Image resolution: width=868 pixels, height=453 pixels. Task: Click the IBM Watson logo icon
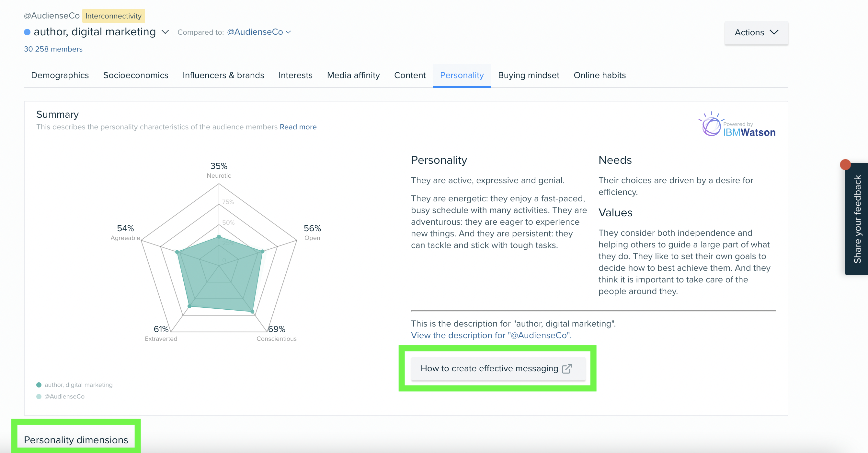point(711,125)
